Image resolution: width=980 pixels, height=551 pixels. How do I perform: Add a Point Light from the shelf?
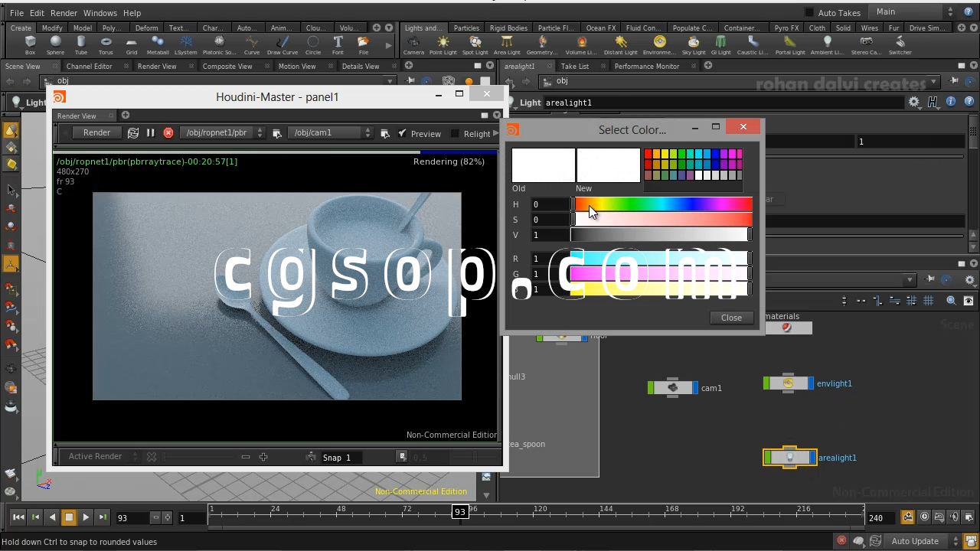[x=443, y=45]
